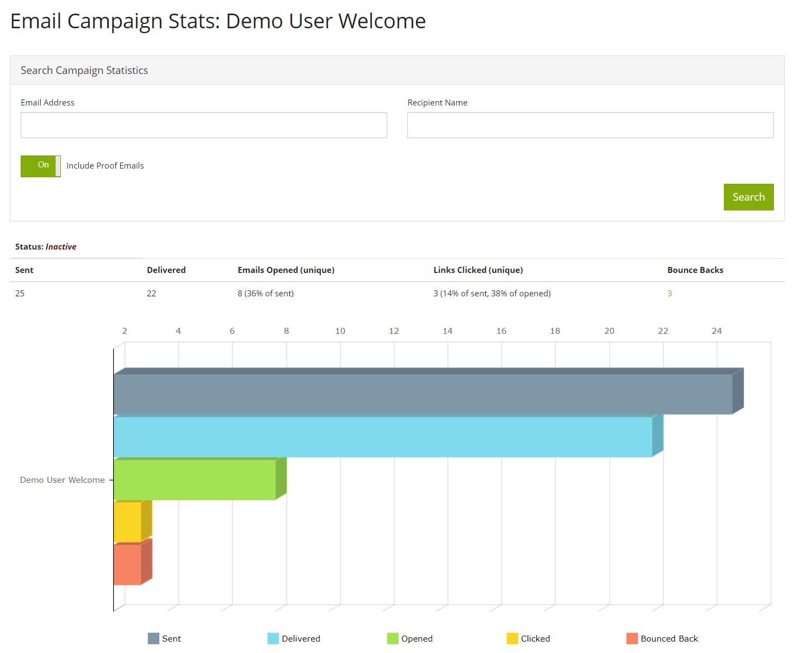Toggle the Opened legend swatch
The width and height of the screenshot is (812, 653).
coord(393,638)
